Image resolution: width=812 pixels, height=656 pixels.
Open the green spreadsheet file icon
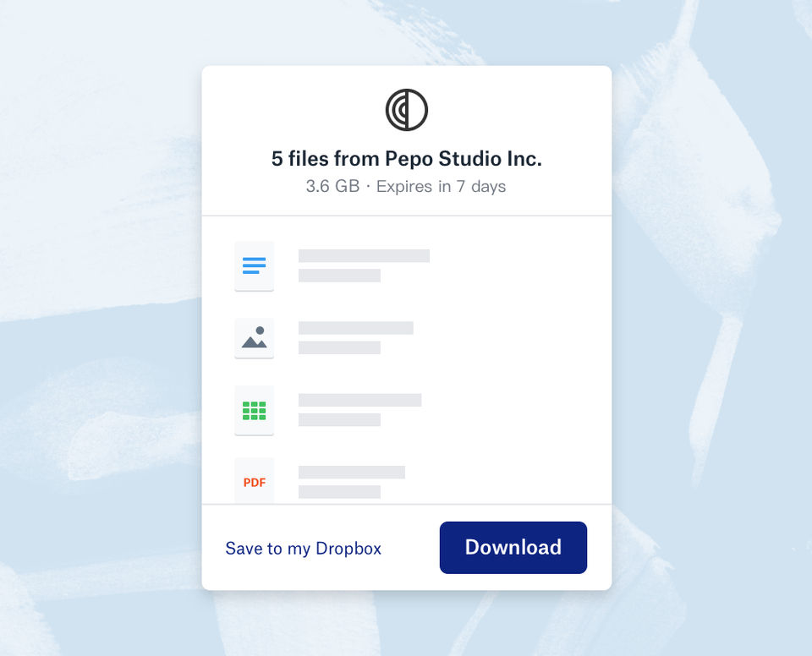coord(254,410)
